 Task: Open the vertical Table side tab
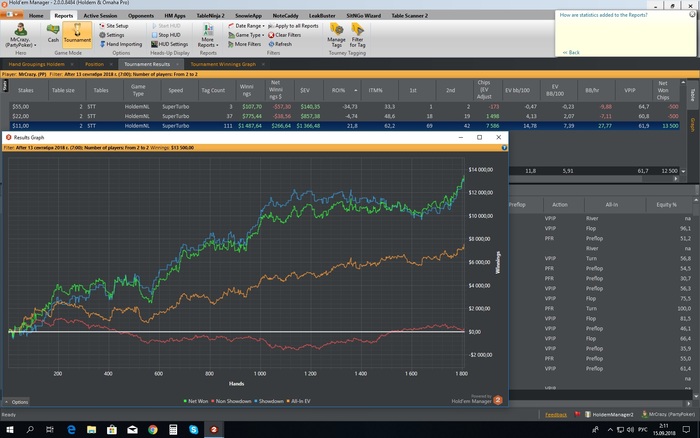click(692, 95)
